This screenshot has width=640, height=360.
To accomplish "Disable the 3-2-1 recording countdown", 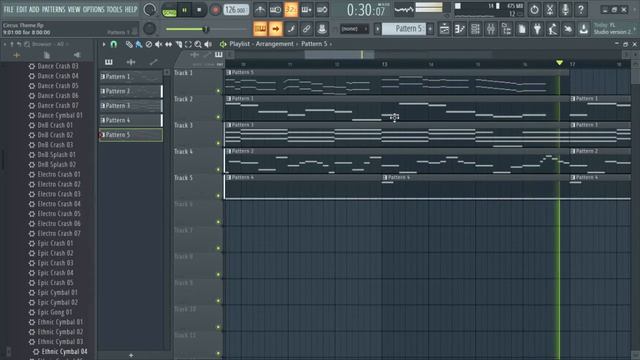I will [291, 9].
